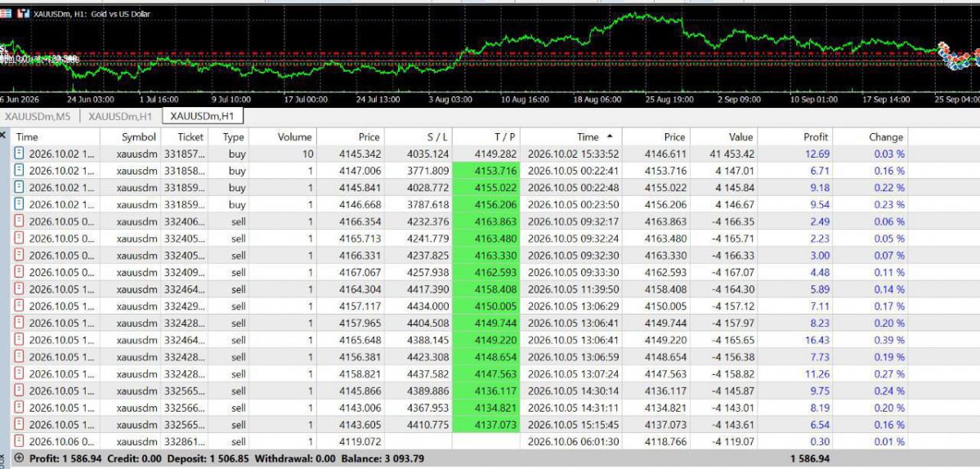Viewport: 980px width, 469px height.
Task: Select the buy icon in the 4147.006 row
Action: click(20, 171)
